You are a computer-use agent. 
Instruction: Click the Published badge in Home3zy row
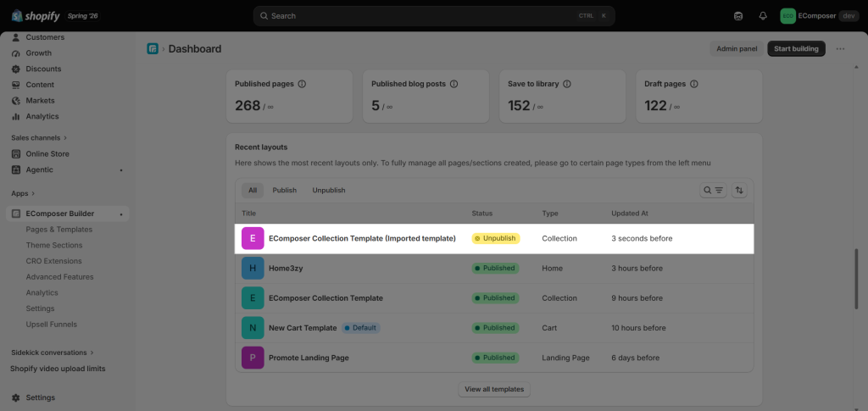pos(495,269)
